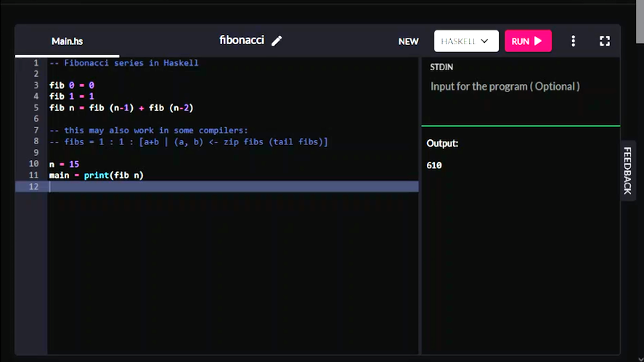Click the STDIN label
The height and width of the screenshot is (362, 644).
pos(441,67)
